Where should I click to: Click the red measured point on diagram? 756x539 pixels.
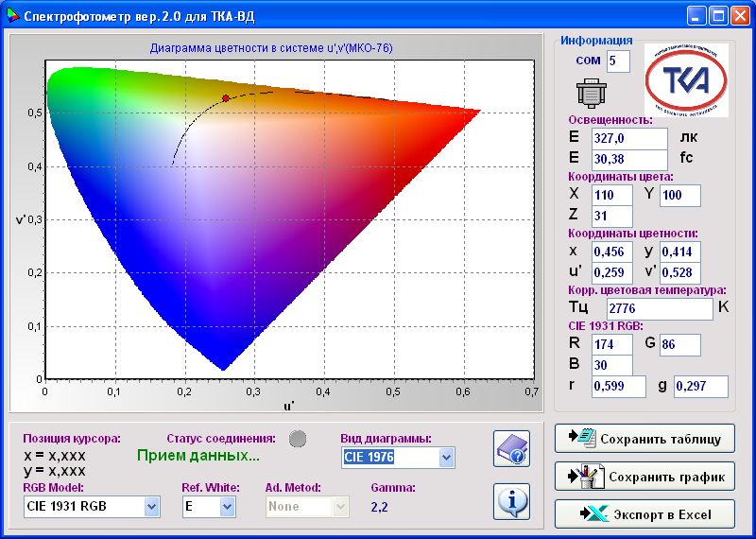coord(225,98)
